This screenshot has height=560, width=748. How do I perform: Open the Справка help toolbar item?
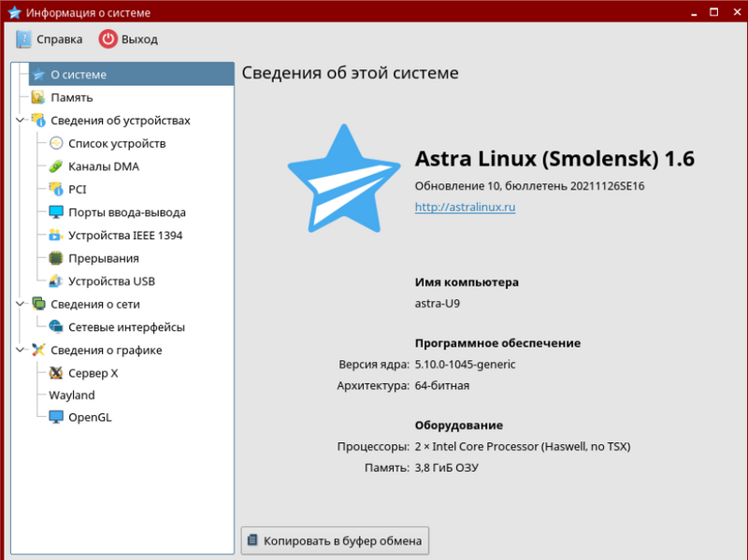click(49, 39)
